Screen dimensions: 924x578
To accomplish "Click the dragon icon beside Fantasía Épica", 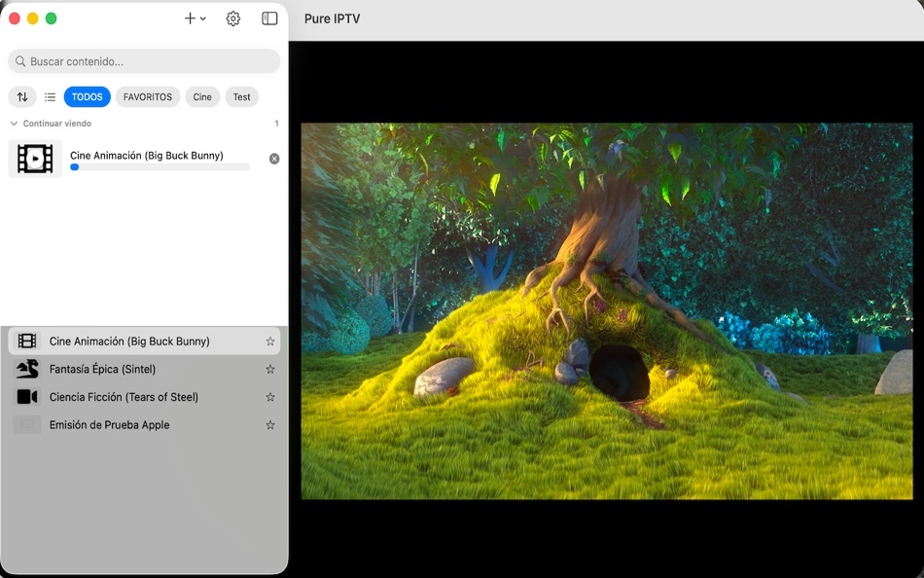I will coord(27,369).
